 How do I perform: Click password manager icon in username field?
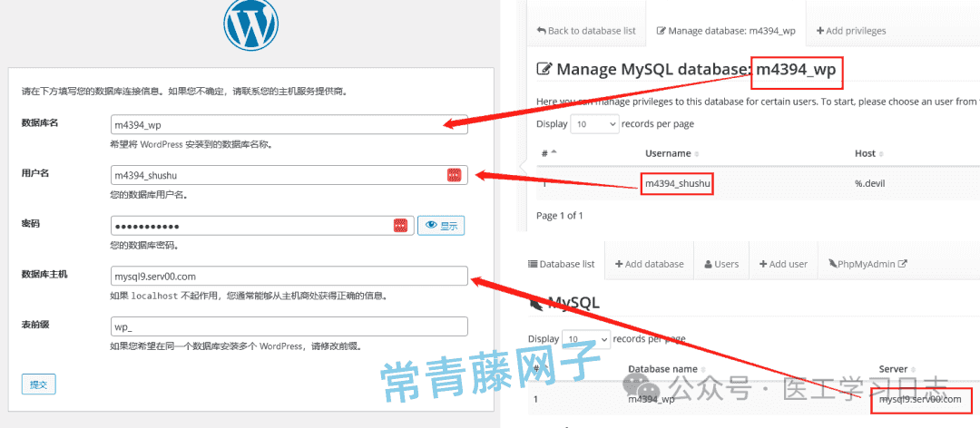pos(455,175)
